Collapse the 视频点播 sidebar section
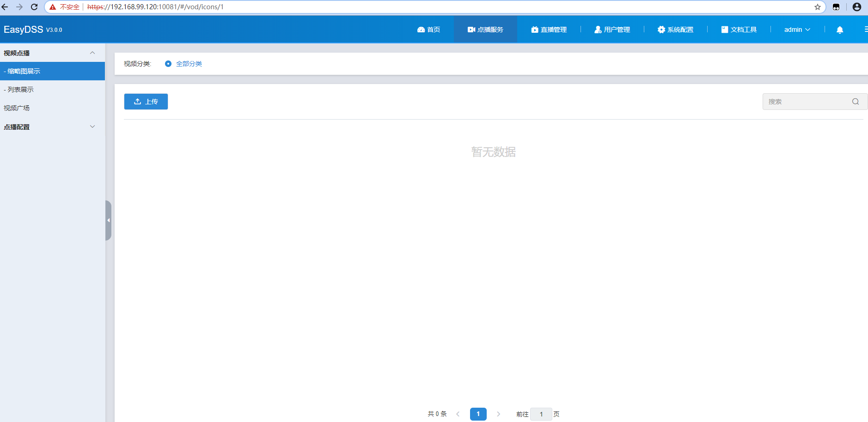Screen dimensions: 868x422 (x=92, y=53)
